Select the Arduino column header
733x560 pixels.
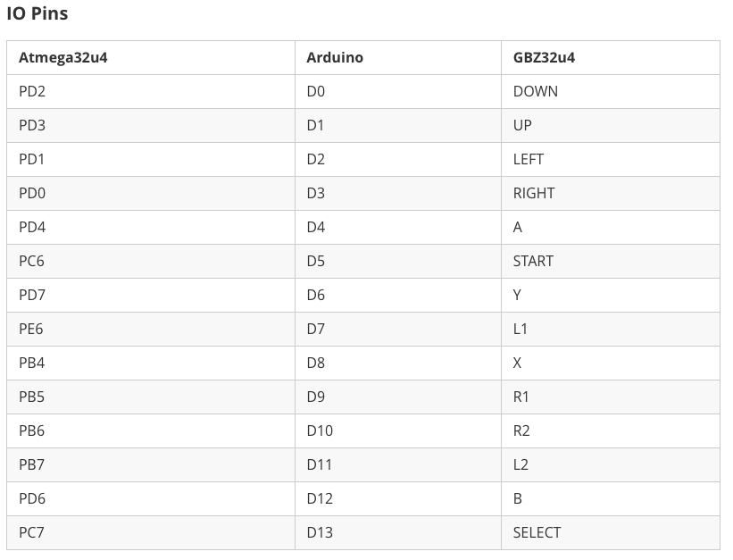(x=398, y=57)
